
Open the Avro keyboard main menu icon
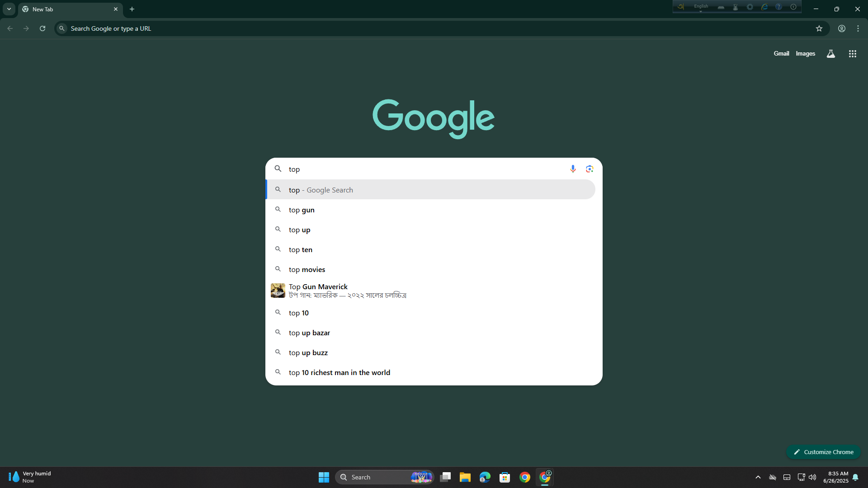(680, 7)
